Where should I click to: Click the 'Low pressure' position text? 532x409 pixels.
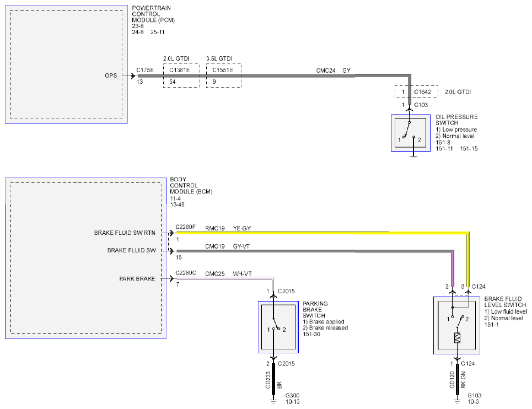click(x=456, y=130)
